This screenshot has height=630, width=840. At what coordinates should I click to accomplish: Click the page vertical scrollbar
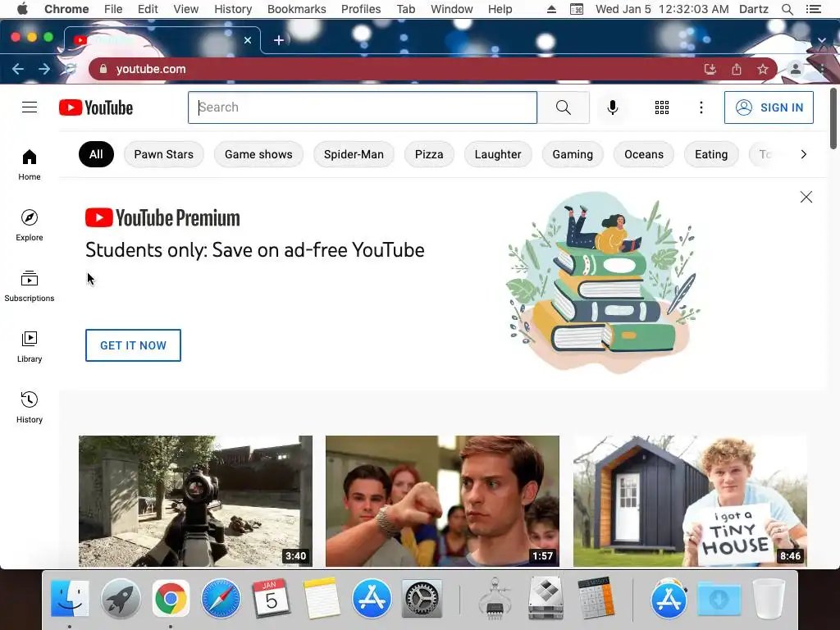tap(833, 119)
